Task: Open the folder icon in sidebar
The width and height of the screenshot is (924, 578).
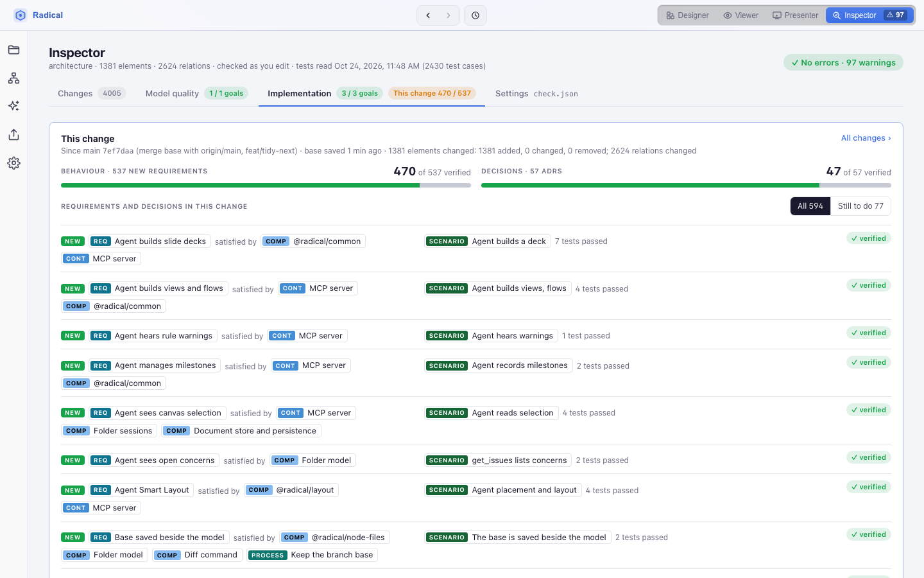Action: coord(13,50)
